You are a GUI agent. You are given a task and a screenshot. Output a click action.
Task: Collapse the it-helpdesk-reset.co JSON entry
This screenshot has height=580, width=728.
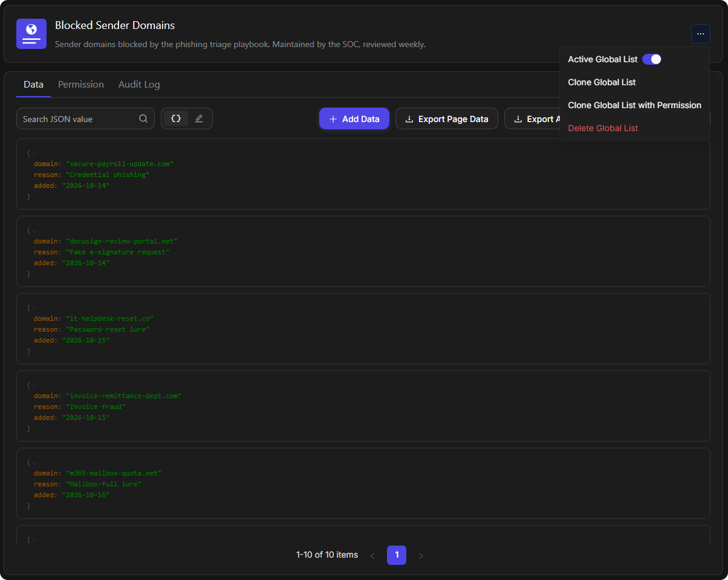34,308
